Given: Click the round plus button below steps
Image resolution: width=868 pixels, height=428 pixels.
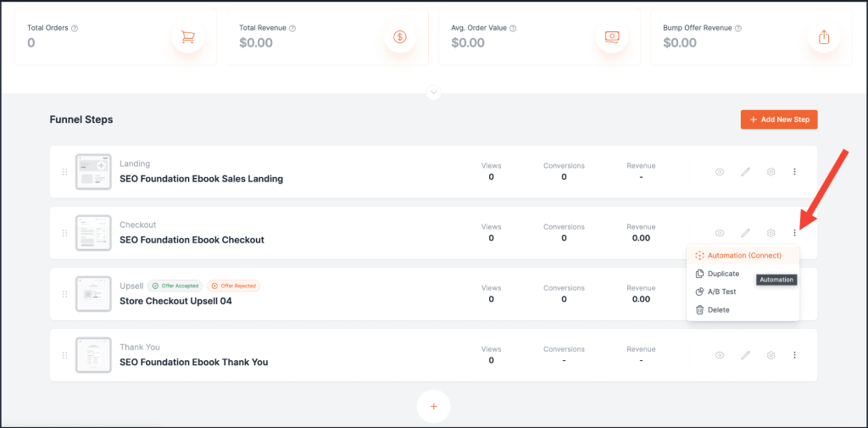Looking at the screenshot, I should click(x=434, y=407).
